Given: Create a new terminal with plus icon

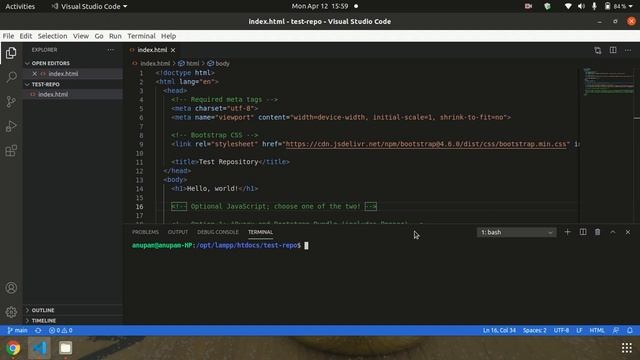Looking at the screenshot, I should click(x=567, y=232).
